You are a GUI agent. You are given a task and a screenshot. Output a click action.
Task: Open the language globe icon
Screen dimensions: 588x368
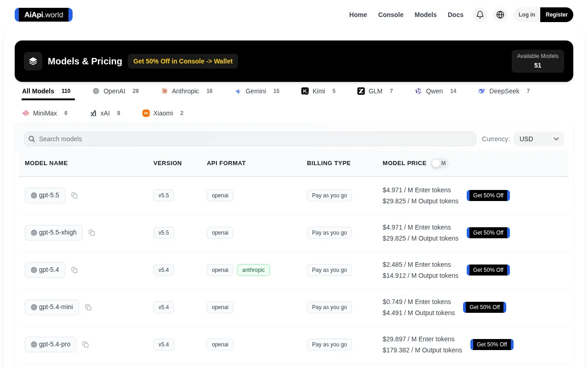coord(500,15)
